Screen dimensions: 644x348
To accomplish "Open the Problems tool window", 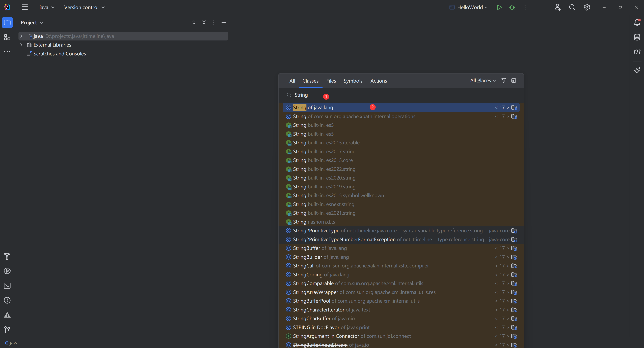I will 7,300.
